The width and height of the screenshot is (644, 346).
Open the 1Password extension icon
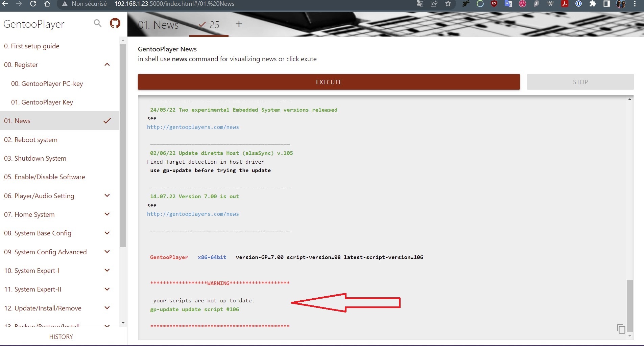(x=579, y=4)
